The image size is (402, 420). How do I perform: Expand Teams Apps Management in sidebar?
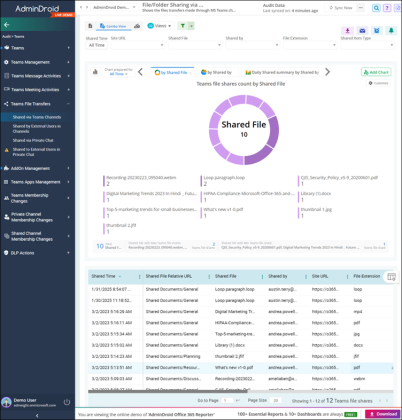37,182
